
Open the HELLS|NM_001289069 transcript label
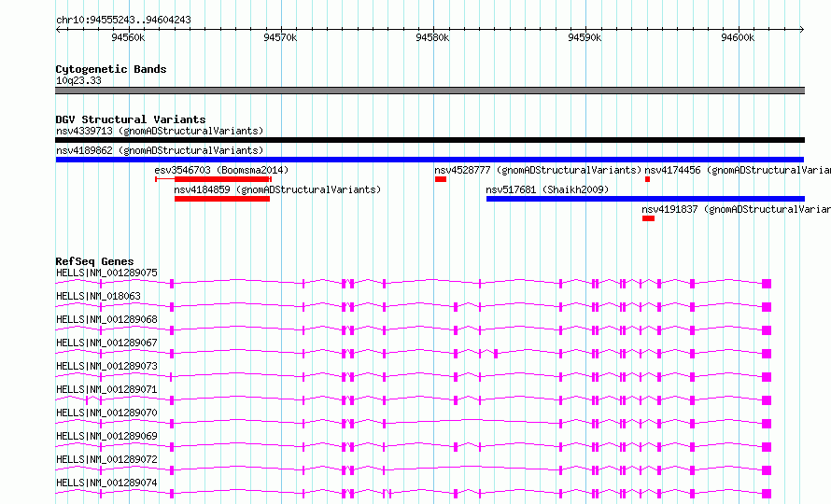click(106, 436)
